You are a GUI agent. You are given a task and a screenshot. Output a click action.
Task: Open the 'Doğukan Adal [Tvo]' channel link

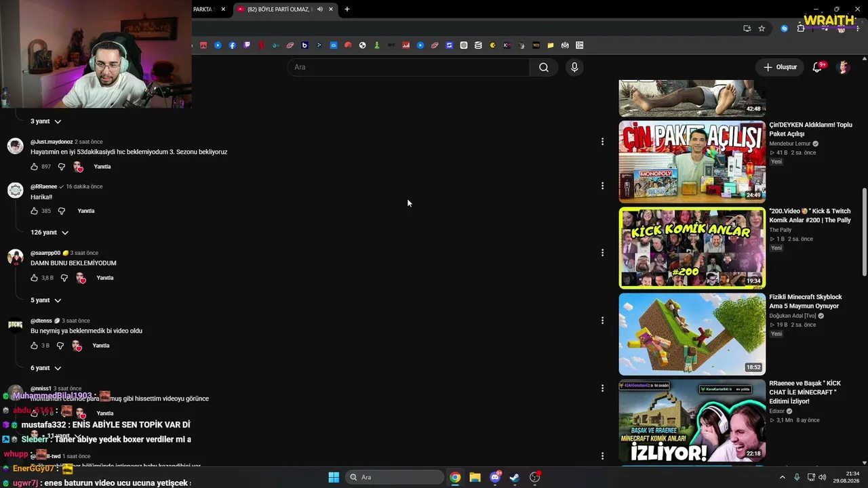792,316
